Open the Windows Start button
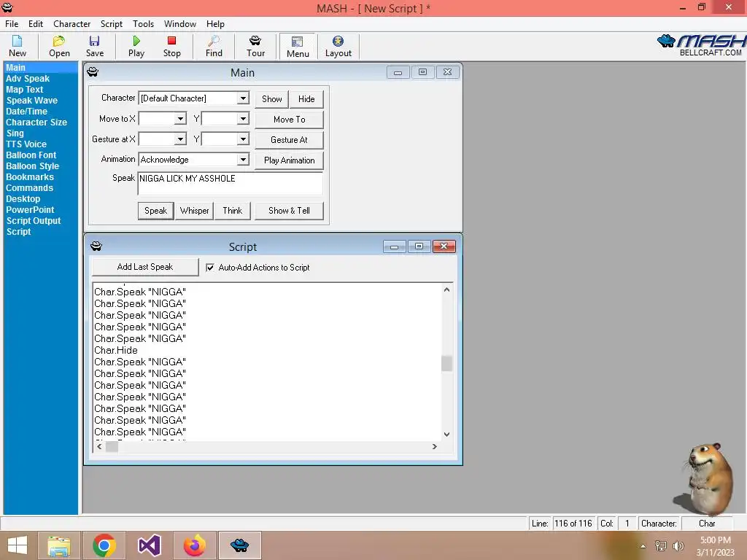This screenshot has height=560, width=747. pos(18,545)
